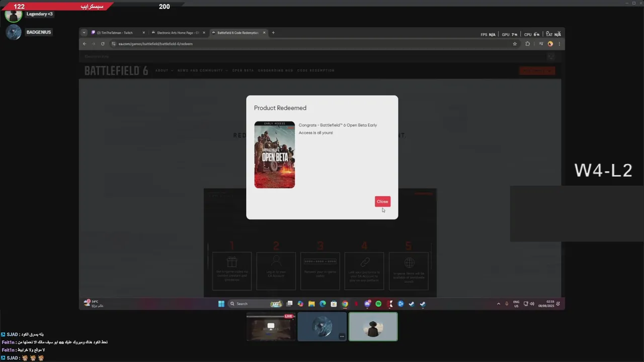
Task: Open the ENG US language switcher
Action: coord(516,304)
